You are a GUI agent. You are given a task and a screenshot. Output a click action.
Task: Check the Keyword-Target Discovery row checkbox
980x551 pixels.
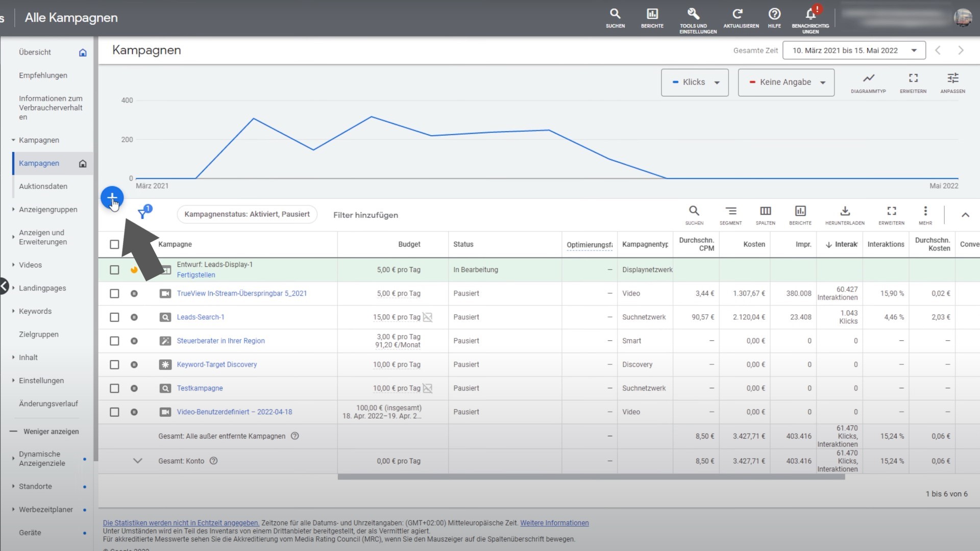pos(114,365)
